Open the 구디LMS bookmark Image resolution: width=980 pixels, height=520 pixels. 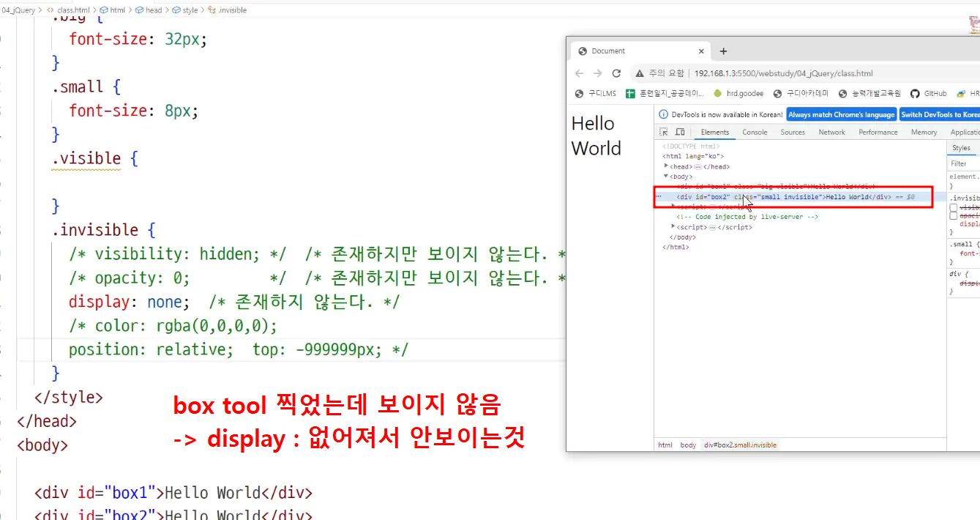click(596, 94)
